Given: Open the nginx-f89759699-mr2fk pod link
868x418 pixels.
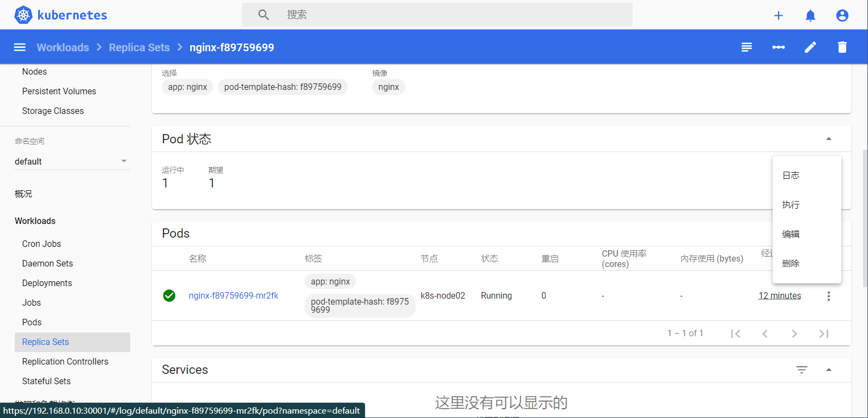Looking at the screenshot, I should (234, 295).
